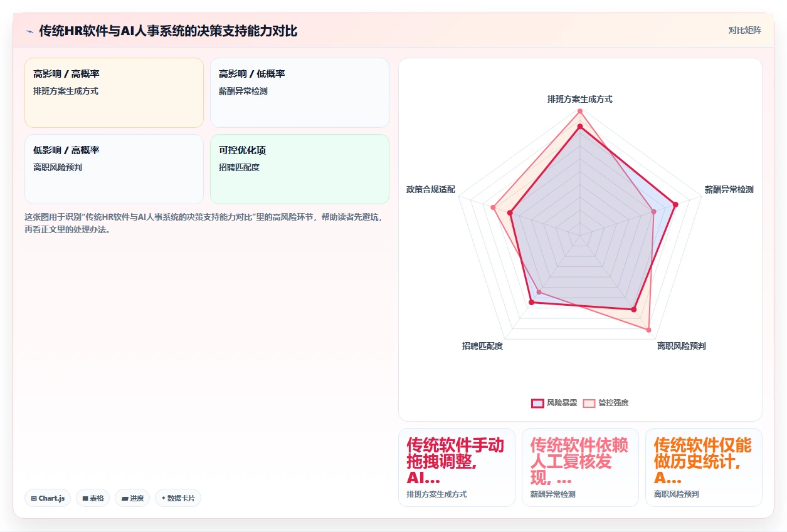787x532 pixels.
Task: Click the Chart.js tag chip
Action: pyautogui.click(x=48, y=498)
